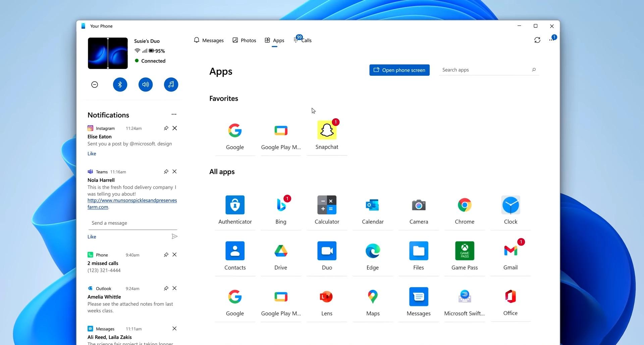Toggle Do Not Disturb on phone
Screen dimensions: 644x345
95,84
